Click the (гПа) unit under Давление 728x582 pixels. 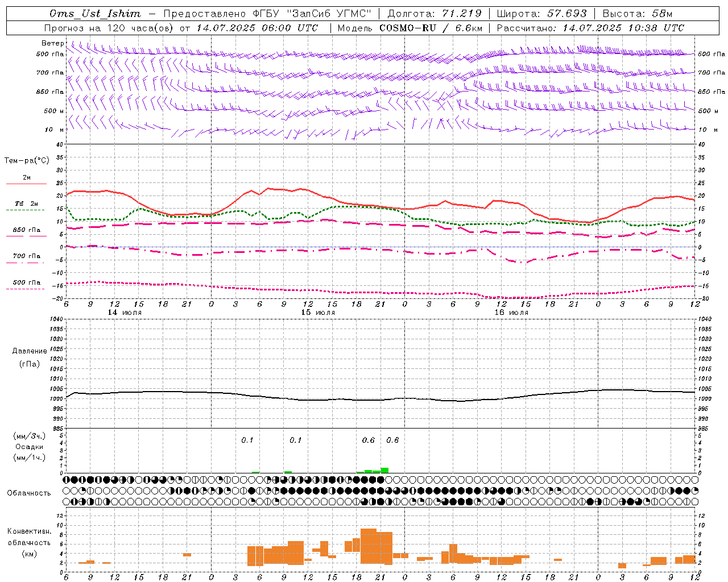point(30,364)
